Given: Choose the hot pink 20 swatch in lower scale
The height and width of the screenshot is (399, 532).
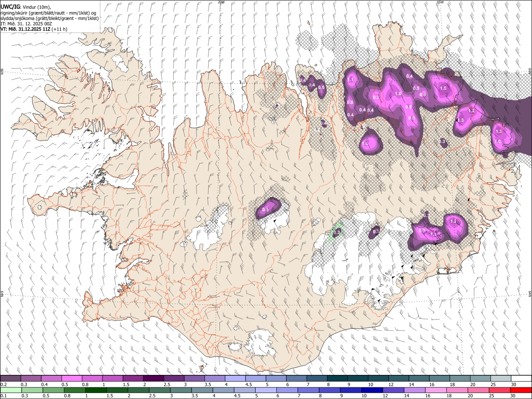Looking at the screenshot, I should (x=479, y=390).
